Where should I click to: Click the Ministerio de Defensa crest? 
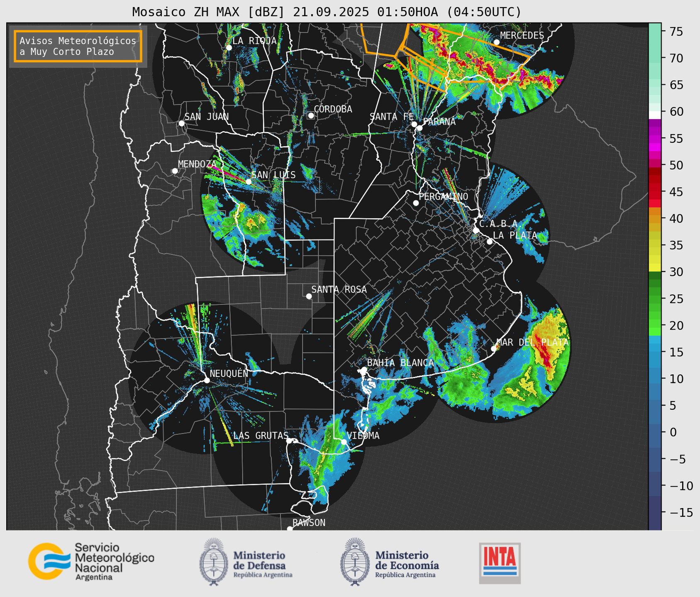point(214,562)
